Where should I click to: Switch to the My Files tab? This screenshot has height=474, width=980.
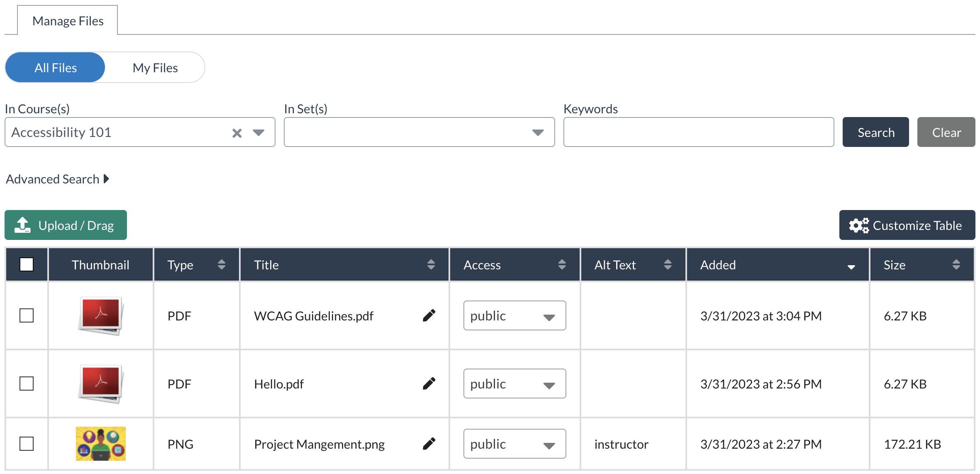[155, 68]
